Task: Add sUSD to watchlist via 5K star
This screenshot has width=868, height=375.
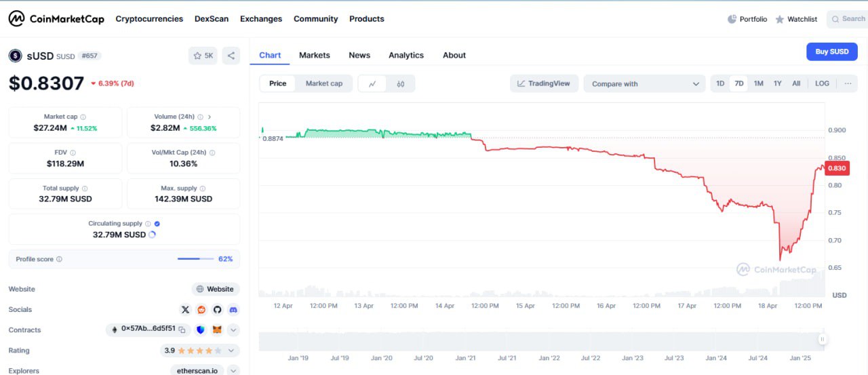Action: [x=203, y=56]
